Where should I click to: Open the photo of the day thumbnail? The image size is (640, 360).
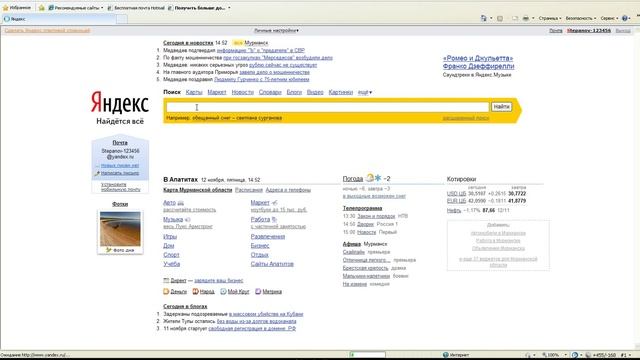120,229
